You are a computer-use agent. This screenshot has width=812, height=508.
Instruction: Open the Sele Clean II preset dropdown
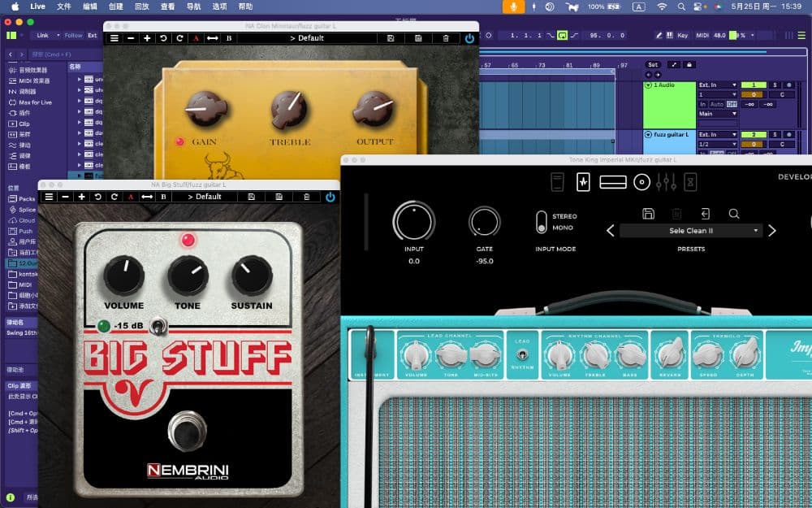[691, 231]
